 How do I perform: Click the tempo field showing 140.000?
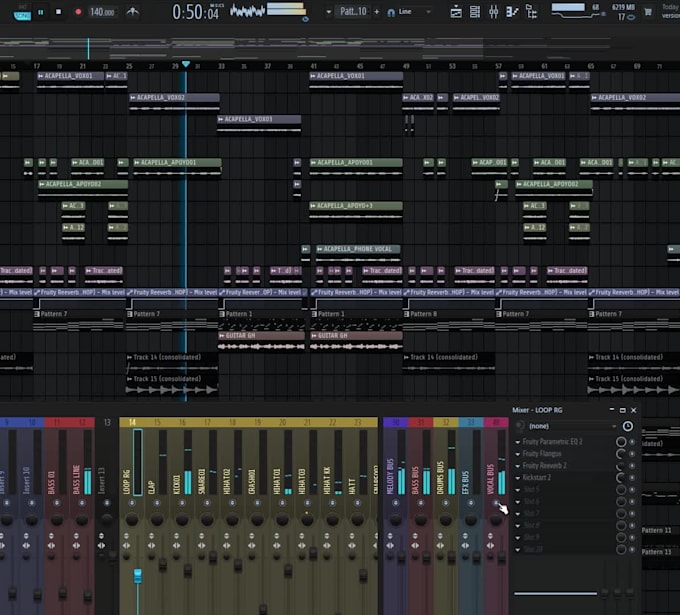click(102, 12)
